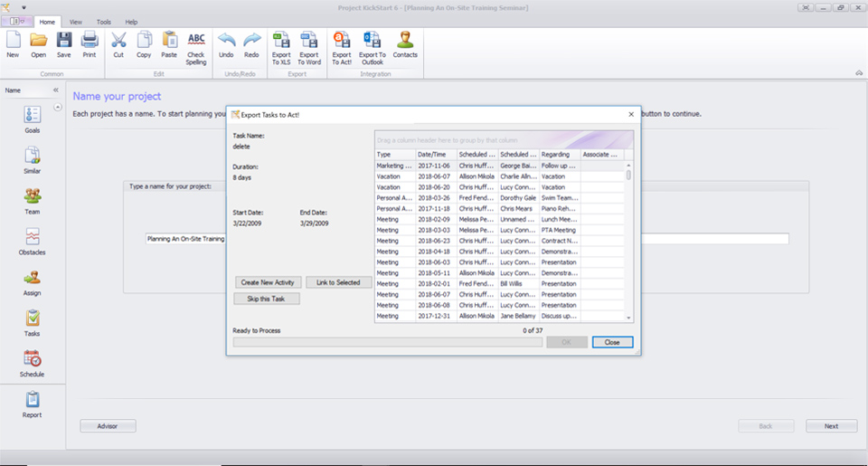This screenshot has width=868, height=466.
Task: Export the project To XLS
Action: (281, 49)
